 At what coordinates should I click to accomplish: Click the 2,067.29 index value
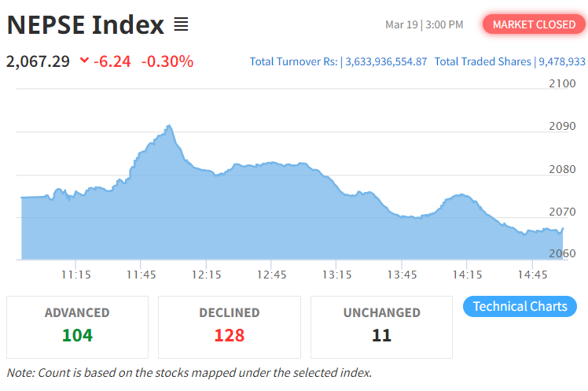click(x=38, y=61)
